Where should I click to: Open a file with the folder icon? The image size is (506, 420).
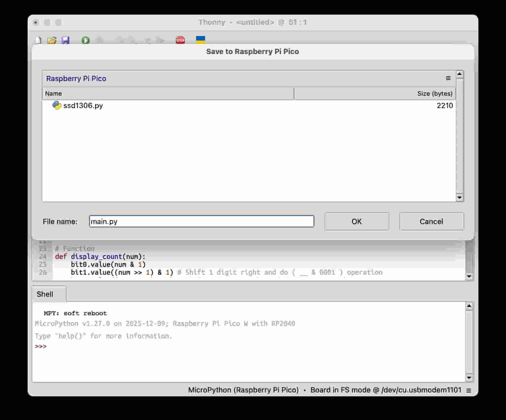(52, 40)
